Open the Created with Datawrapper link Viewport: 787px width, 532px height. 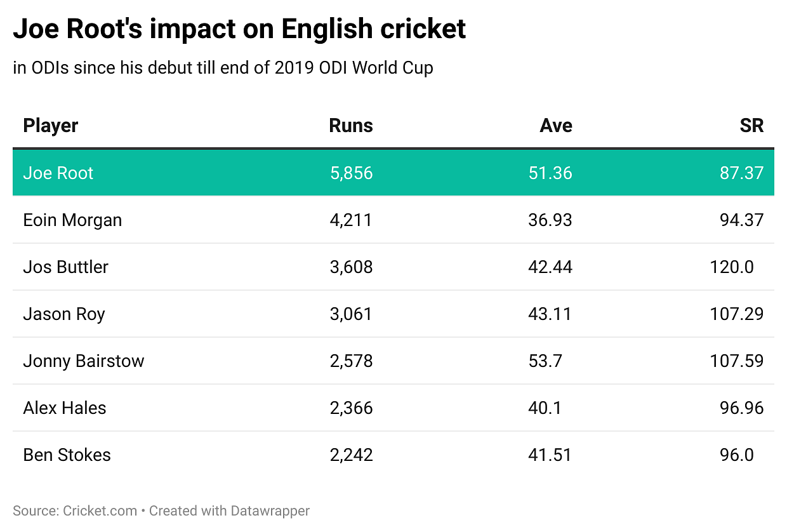pyautogui.click(x=229, y=510)
